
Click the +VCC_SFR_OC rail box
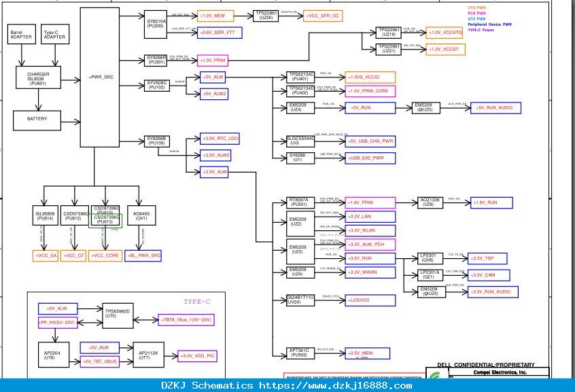coord(323,16)
